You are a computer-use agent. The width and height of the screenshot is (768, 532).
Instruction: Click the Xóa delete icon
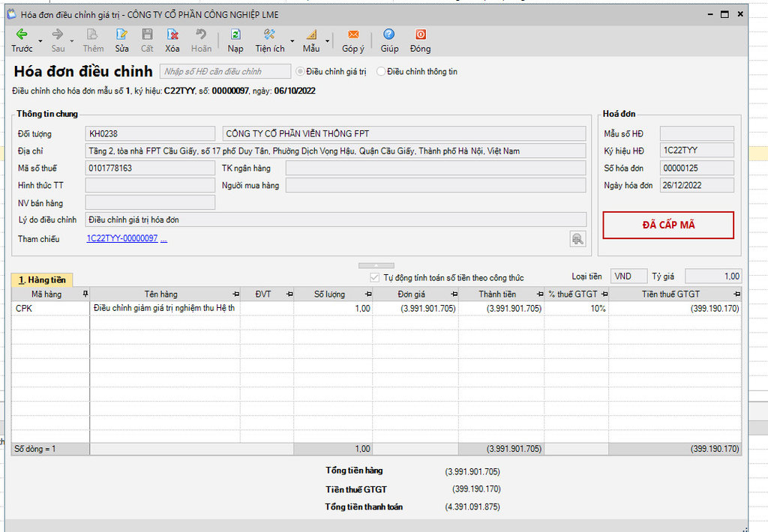(172, 34)
